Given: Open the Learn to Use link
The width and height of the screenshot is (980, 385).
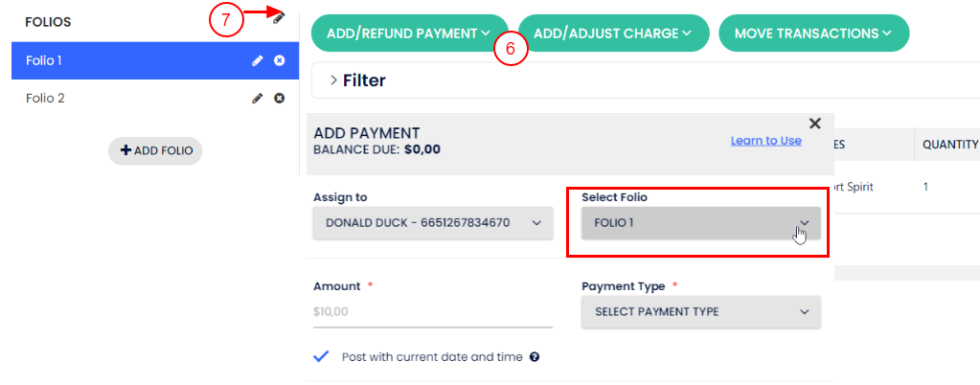Looking at the screenshot, I should tap(765, 141).
